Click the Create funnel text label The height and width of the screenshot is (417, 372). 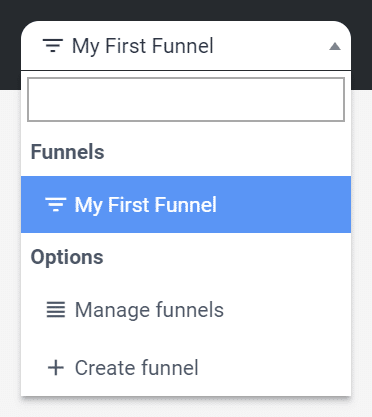tap(136, 368)
